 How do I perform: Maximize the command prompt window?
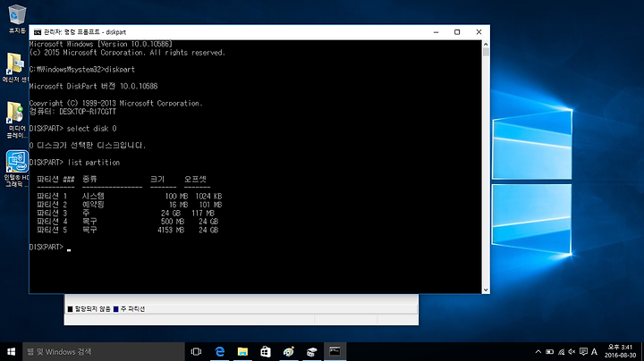click(457, 32)
